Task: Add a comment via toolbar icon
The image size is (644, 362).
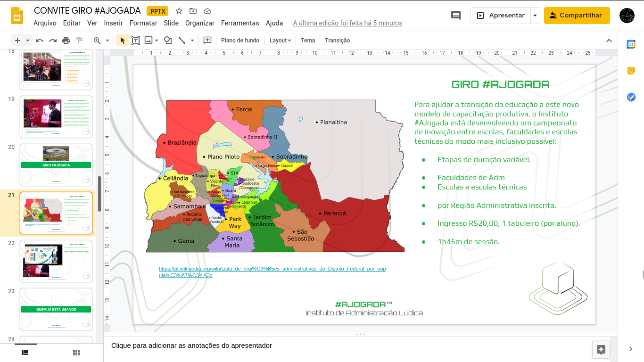Action: tap(207, 41)
